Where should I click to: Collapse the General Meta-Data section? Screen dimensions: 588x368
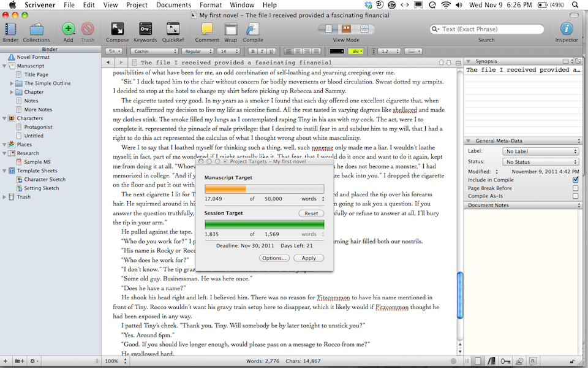coord(469,141)
